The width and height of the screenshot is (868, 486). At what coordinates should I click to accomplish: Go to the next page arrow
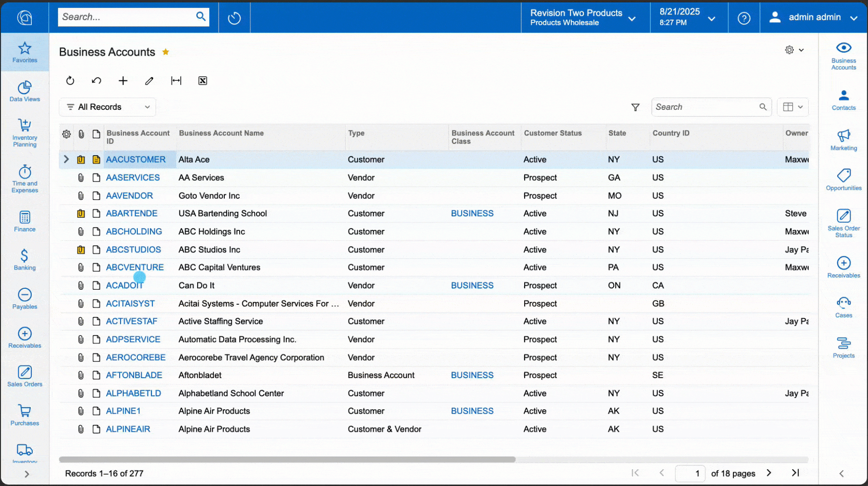click(x=768, y=473)
